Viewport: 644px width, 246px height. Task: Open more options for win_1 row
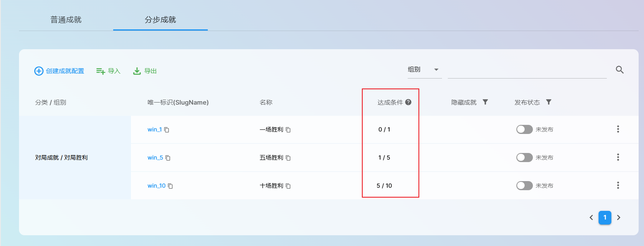click(x=618, y=129)
